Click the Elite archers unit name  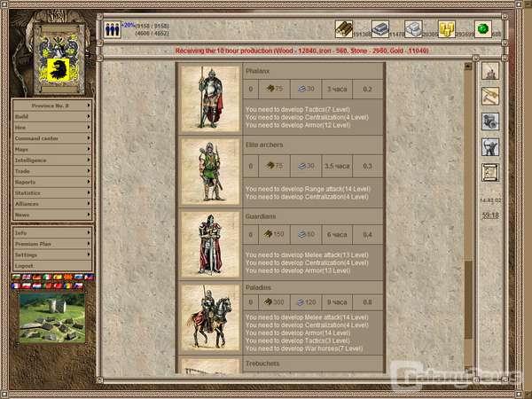tap(264, 145)
